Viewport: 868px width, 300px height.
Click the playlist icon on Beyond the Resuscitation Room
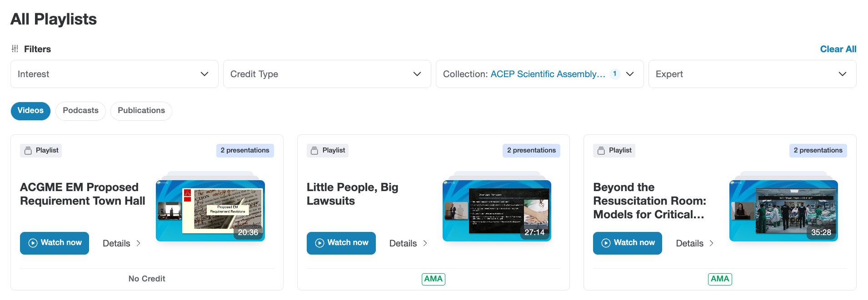(601, 150)
